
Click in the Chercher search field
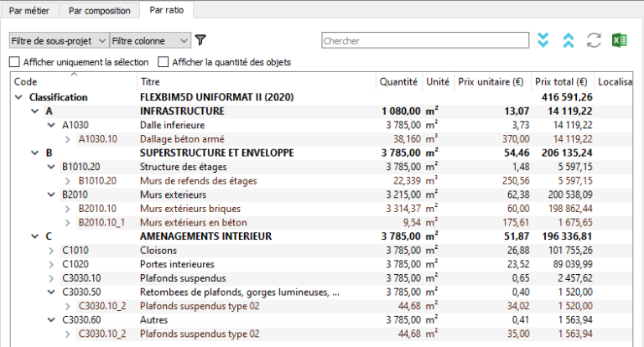[423, 40]
